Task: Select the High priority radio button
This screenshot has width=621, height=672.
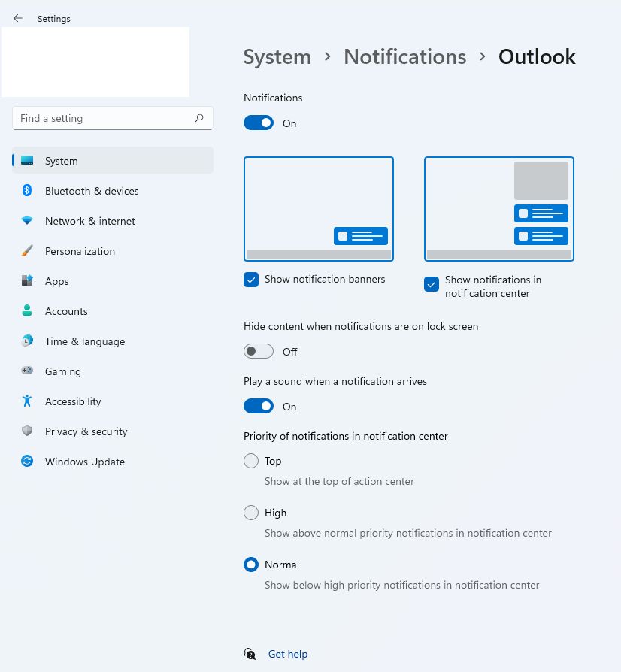Action: (x=251, y=513)
